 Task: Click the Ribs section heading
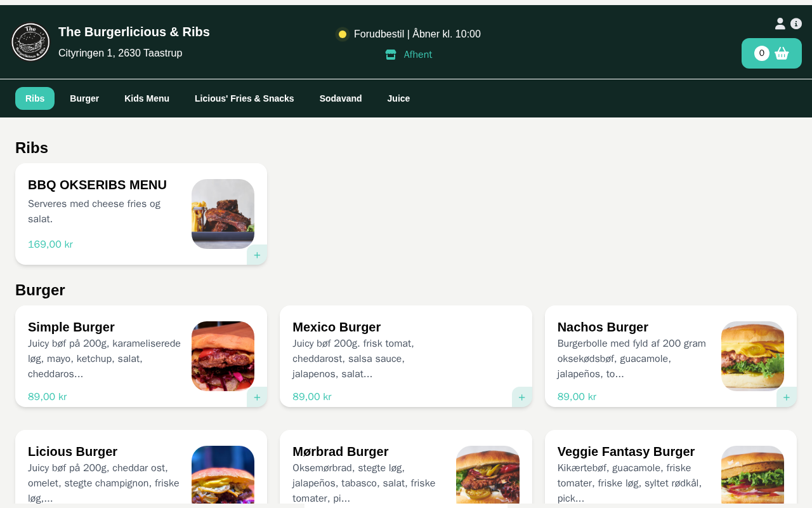(x=32, y=148)
